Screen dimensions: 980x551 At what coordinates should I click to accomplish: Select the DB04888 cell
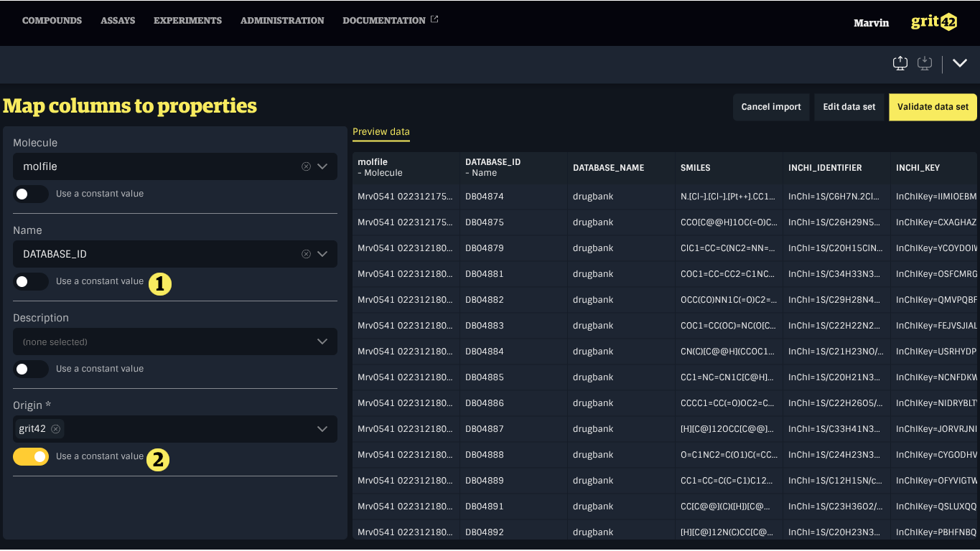(x=513, y=455)
